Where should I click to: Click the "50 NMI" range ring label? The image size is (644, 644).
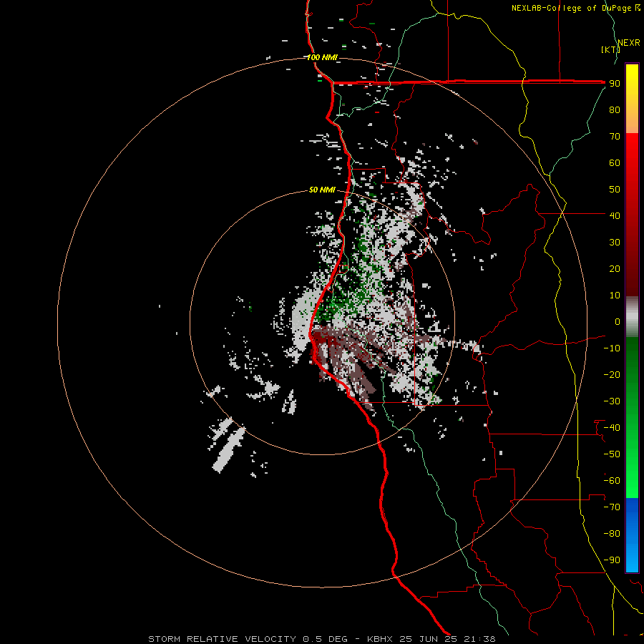tap(322, 190)
